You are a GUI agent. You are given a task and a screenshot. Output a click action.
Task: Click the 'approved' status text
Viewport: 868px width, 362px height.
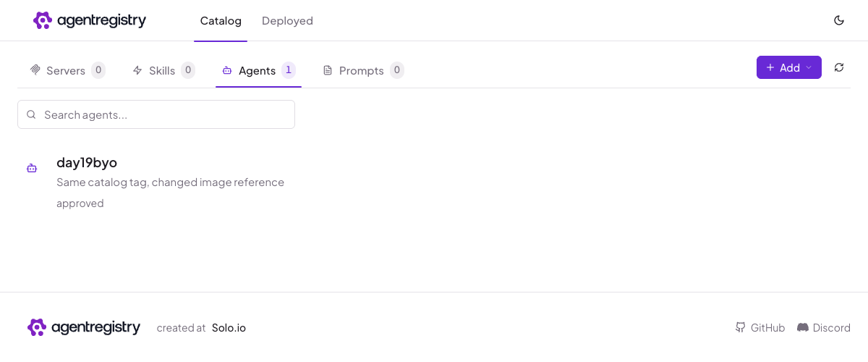(80, 203)
